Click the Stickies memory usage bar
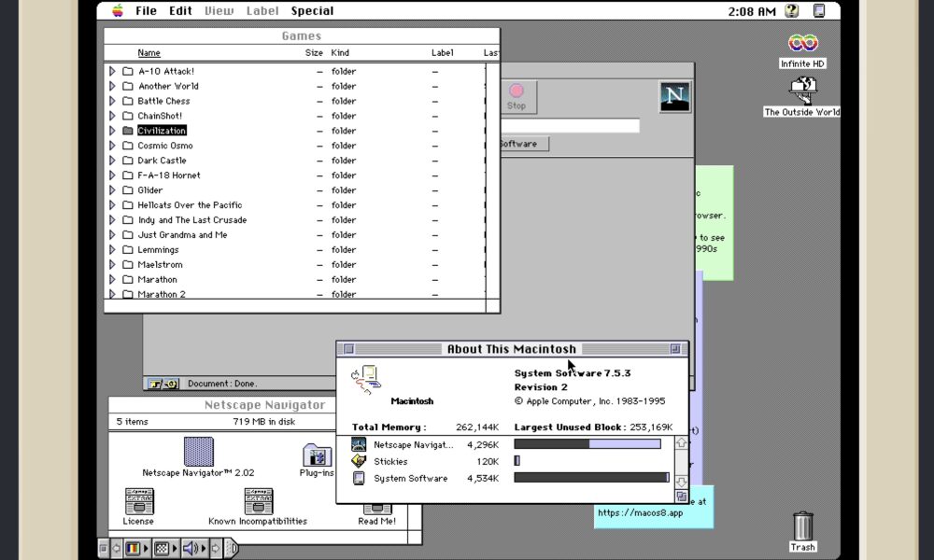 (x=517, y=461)
